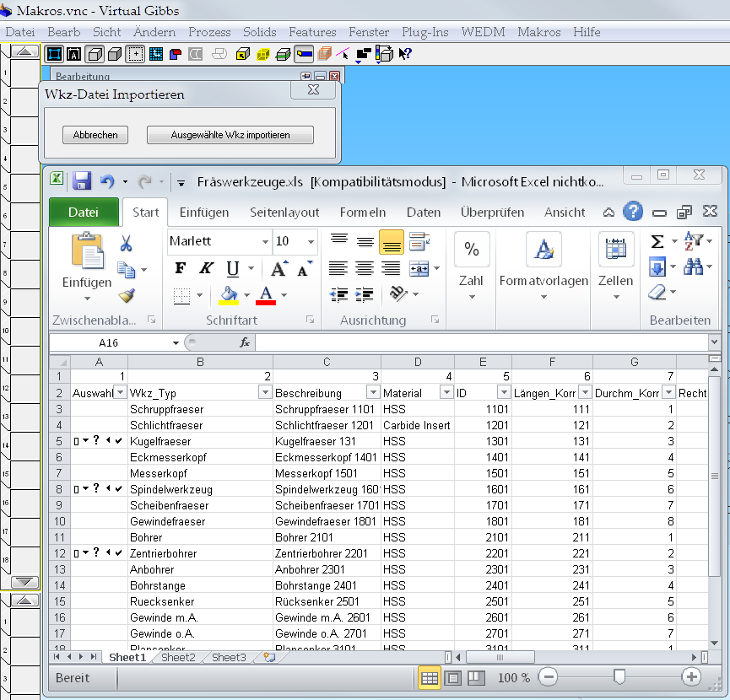Select the Carbide Insert material cell
The width and height of the screenshot is (730, 700).
[418, 425]
